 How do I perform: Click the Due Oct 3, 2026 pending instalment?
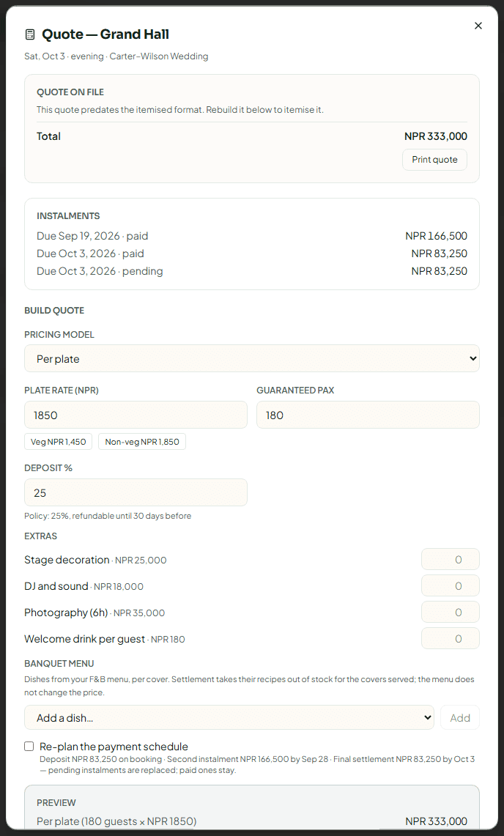click(x=100, y=271)
